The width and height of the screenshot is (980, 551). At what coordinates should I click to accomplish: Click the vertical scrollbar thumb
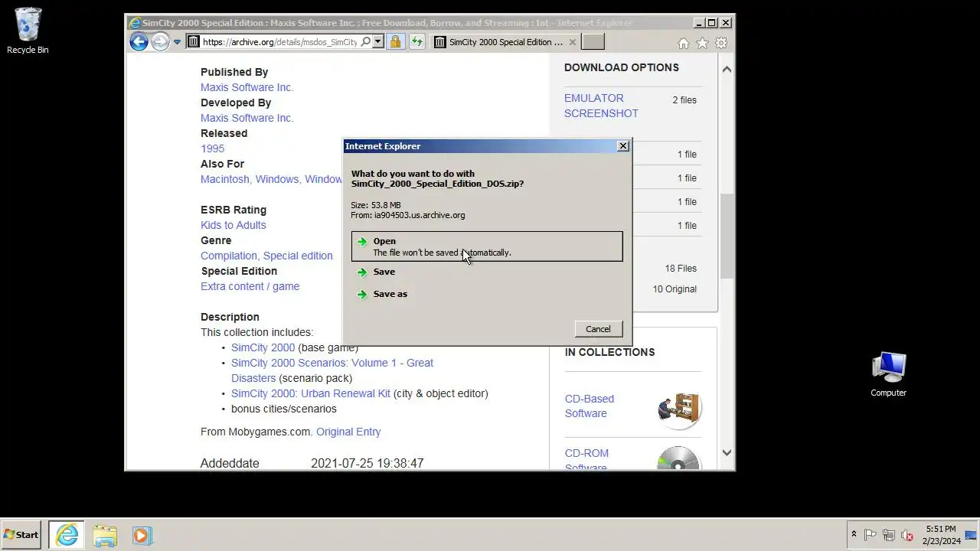[727, 236]
